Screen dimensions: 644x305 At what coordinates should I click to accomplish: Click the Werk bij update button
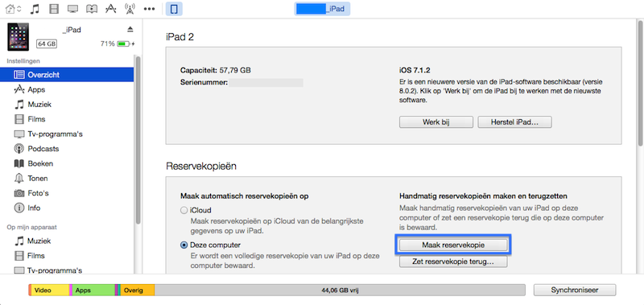[x=436, y=122]
